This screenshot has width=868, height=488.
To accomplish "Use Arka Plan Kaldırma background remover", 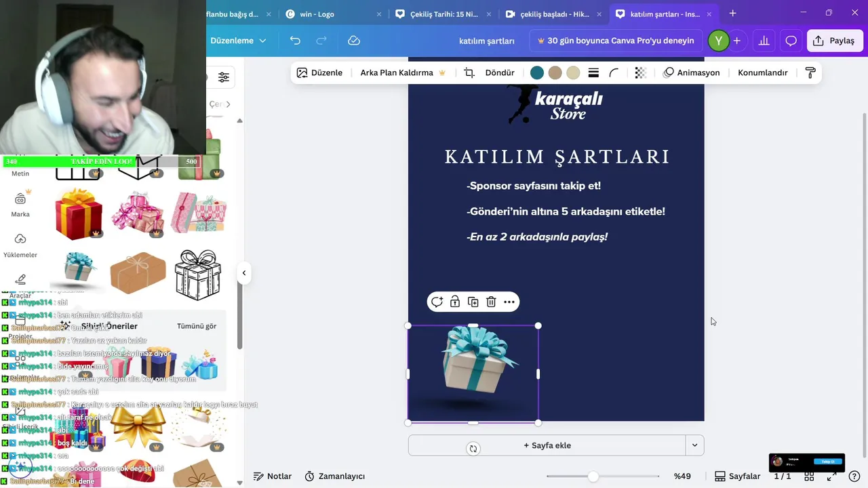I will [403, 73].
